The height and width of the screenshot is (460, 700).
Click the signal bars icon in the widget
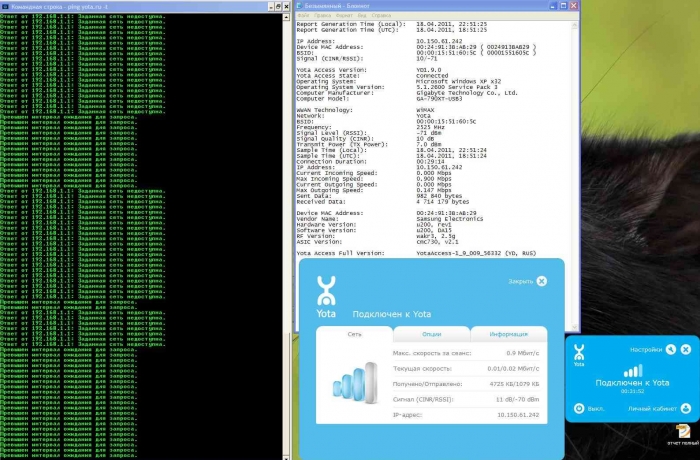[x=631, y=370]
